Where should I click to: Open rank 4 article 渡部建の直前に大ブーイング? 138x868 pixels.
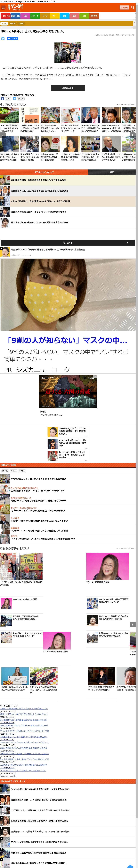click(x=68, y=212)
